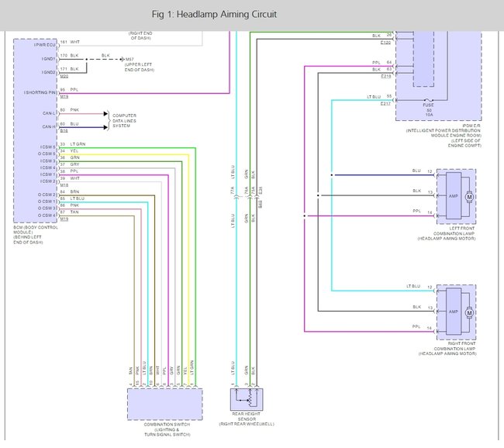Click splice label '76A' on the green wire
This screenshot has width=504, height=448.
[246, 190]
